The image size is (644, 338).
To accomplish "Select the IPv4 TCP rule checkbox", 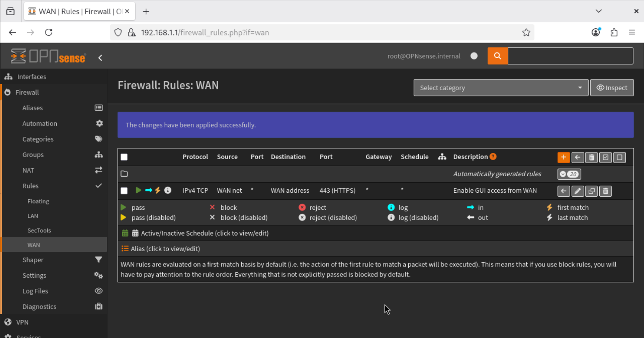I will [x=124, y=191].
